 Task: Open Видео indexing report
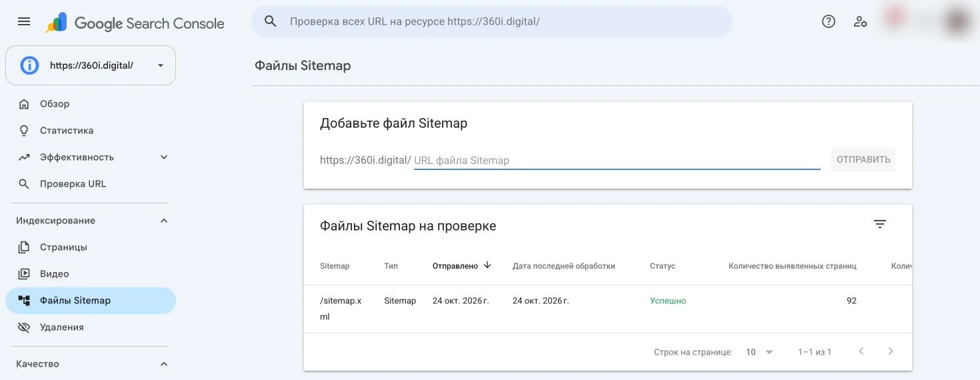(90, 274)
